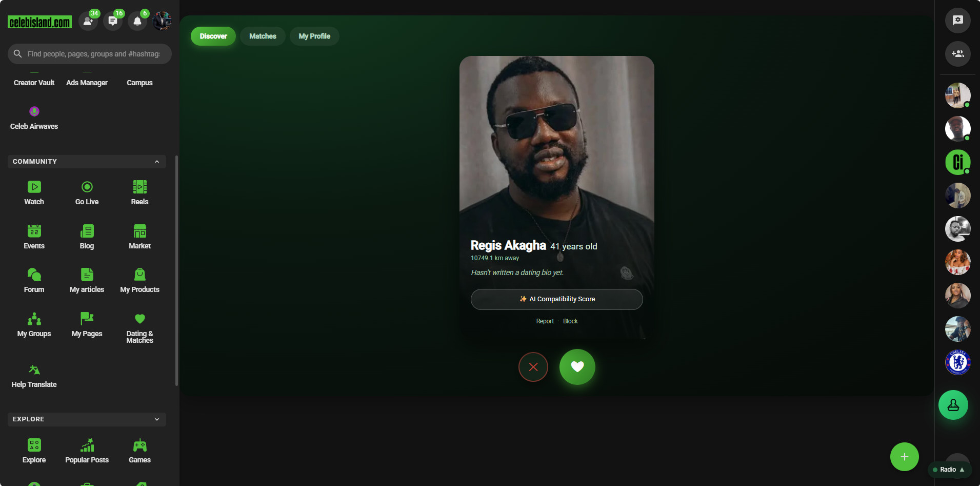Image resolution: width=980 pixels, height=486 pixels.
Task: Open the Market page
Action: tap(140, 237)
